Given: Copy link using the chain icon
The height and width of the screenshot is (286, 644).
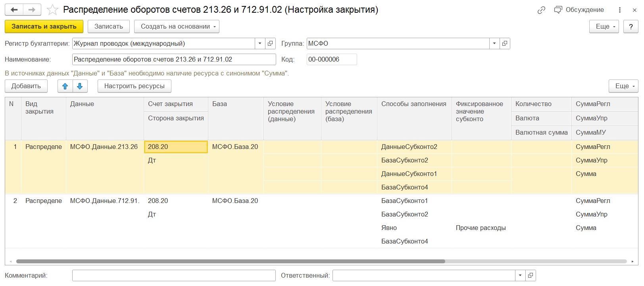Looking at the screenshot, I should [x=541, y=10].
